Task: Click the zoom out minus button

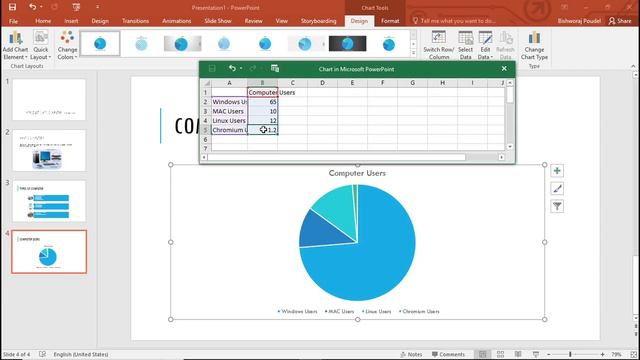Action: pos(549,354)
